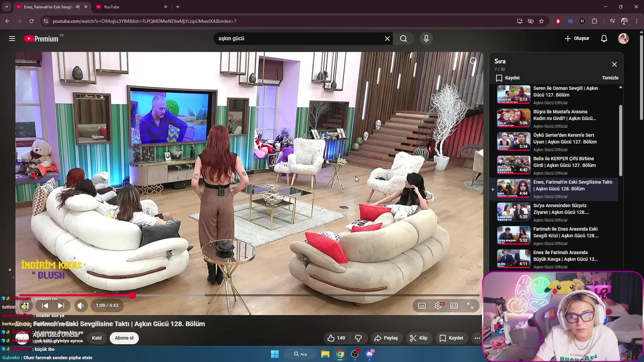Reload the current page
Viewport: 644px width, 362px height.
coord(31,21)
